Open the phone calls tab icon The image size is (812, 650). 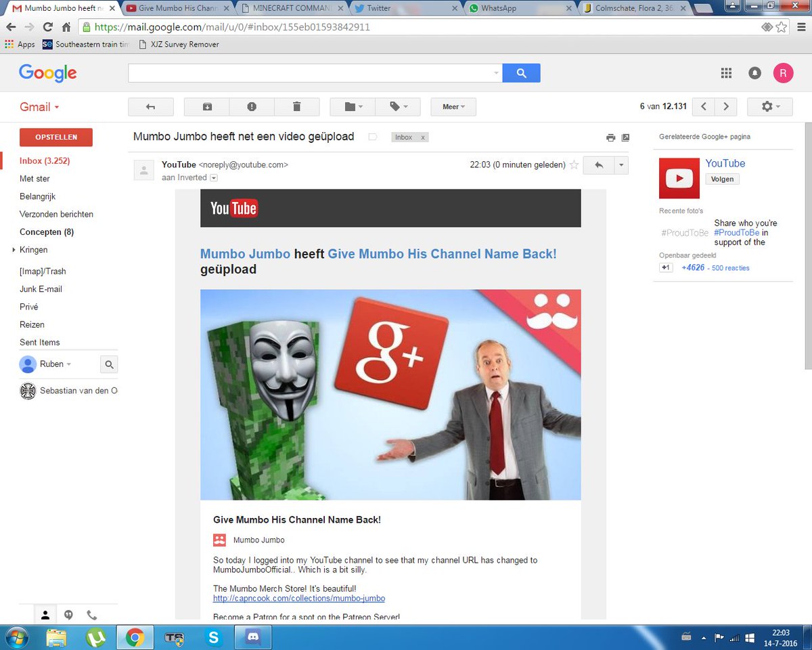click(91, 615)
